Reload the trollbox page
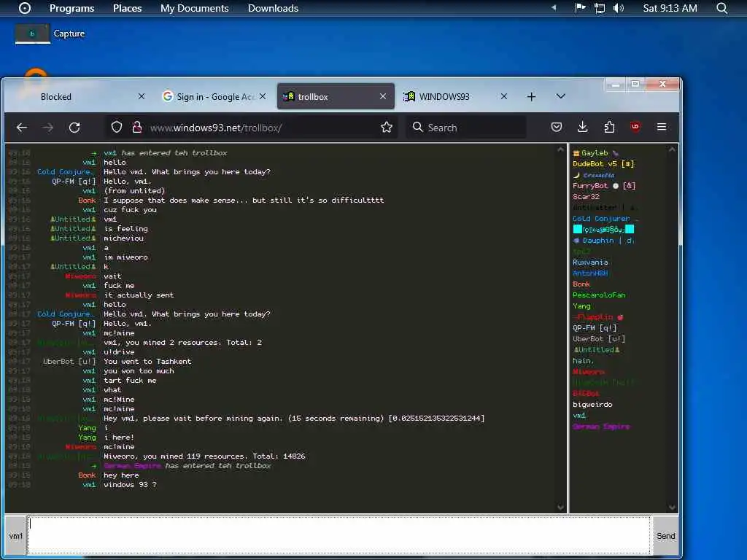Screen dimensions: 747x560 [x=74, y=128]
